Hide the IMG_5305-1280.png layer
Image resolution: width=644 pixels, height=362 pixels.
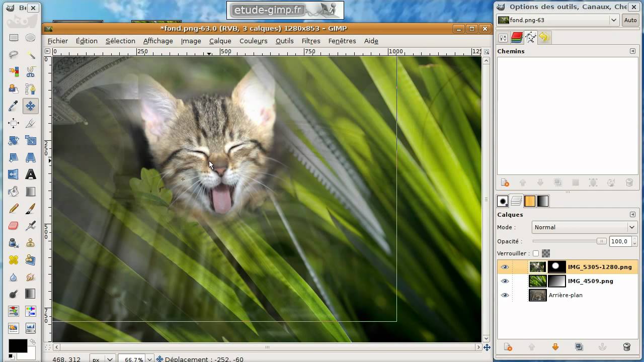[505, 267]
